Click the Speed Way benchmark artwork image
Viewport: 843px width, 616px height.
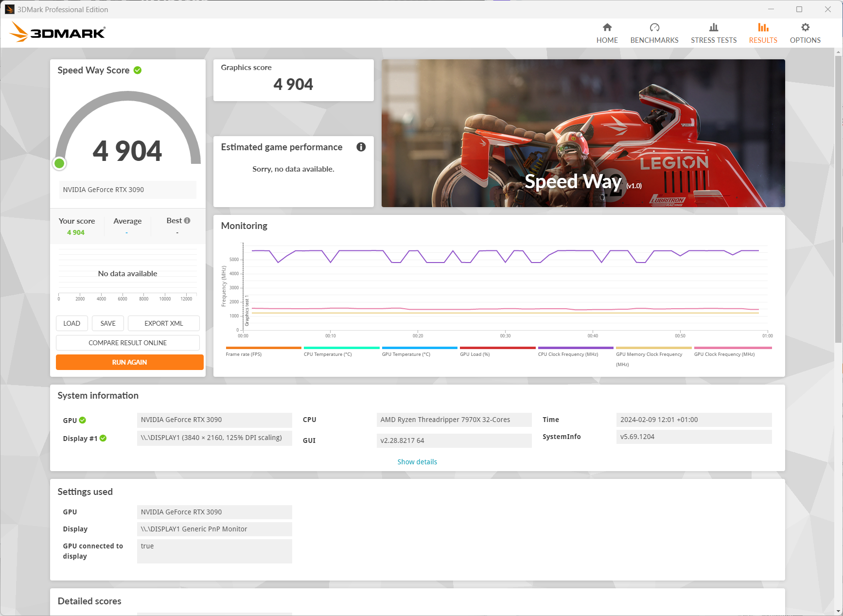pyautogui.click(x=583, y=133)
